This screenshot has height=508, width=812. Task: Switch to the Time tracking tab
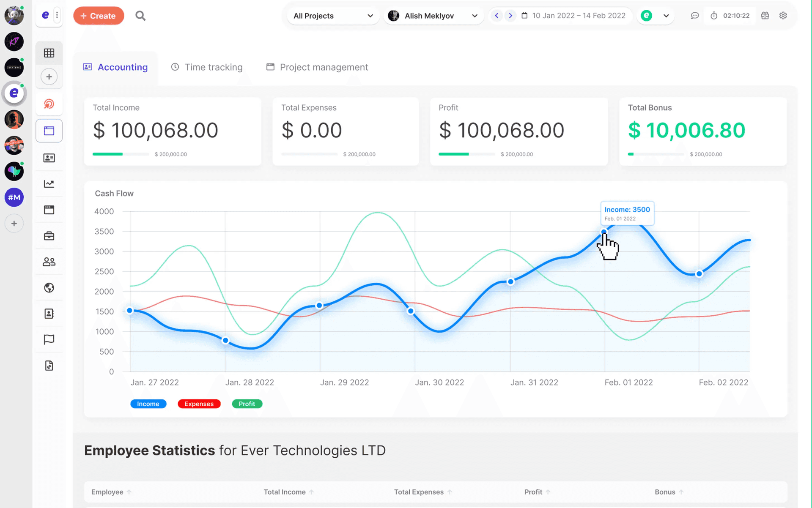207,67
